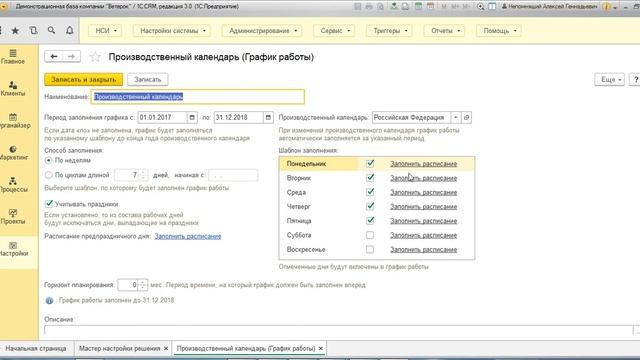Click the zoom magnifier icon in title bar

(480, 7)
